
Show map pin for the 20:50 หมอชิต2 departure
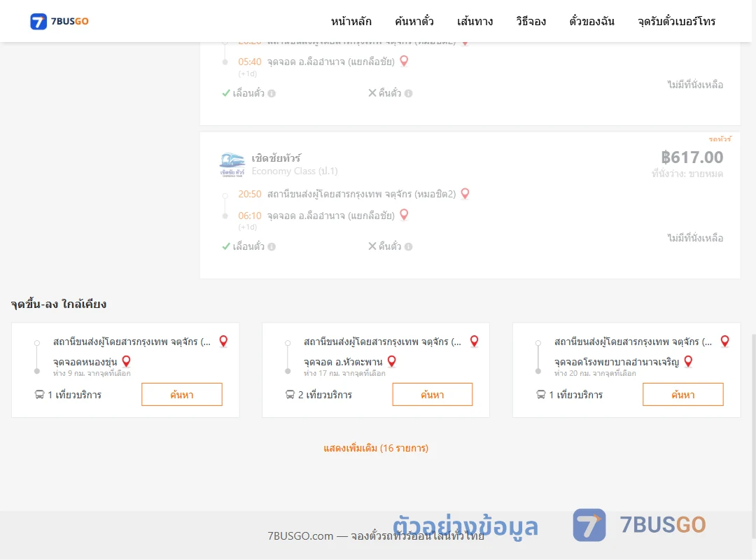tap(465, 193)
